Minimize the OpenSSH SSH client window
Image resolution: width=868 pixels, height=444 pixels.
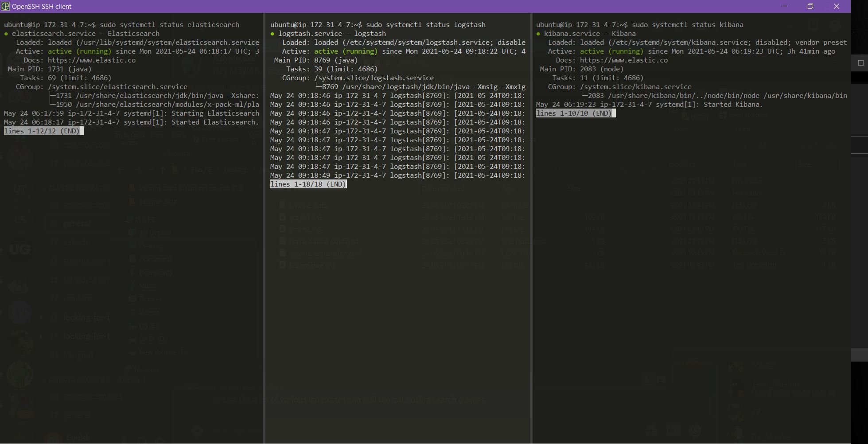[x=785, y=6]
